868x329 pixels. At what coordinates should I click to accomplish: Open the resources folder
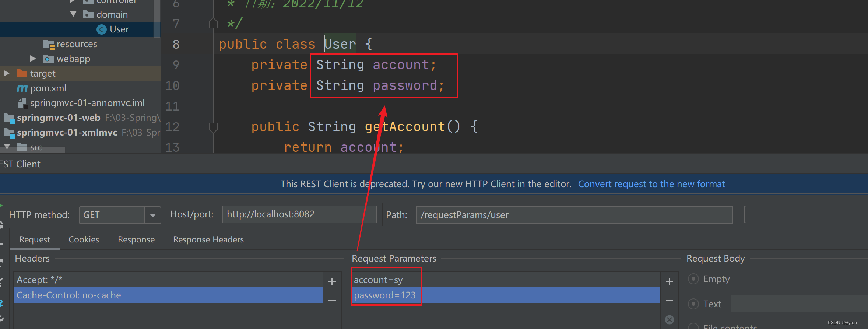(77, 44)
